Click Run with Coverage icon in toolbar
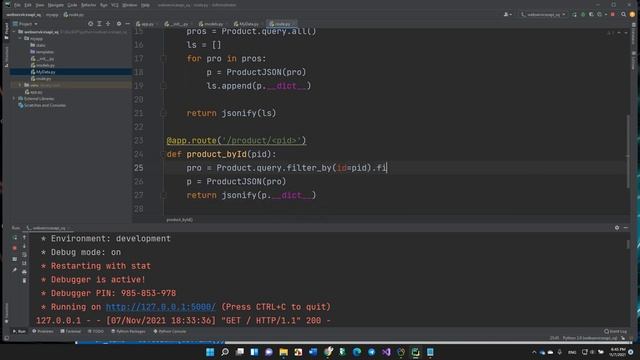Screen dimensions: 640x360 coord(591,14)
